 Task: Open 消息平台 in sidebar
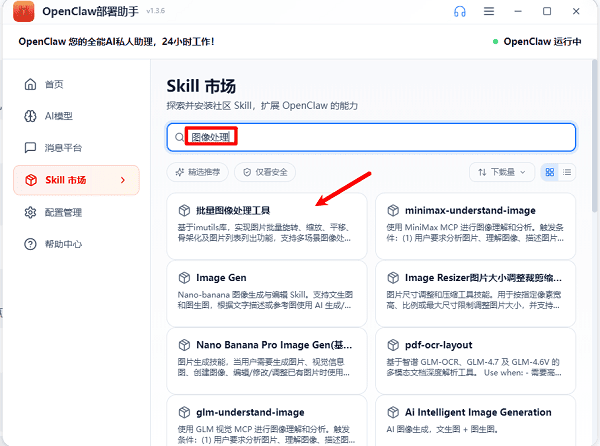click(x=76, y=148)
